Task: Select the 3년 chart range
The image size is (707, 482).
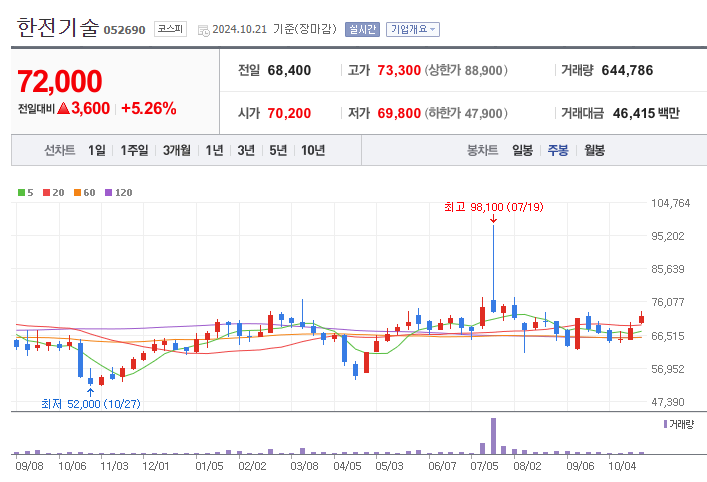Action: tap(246, 150)
